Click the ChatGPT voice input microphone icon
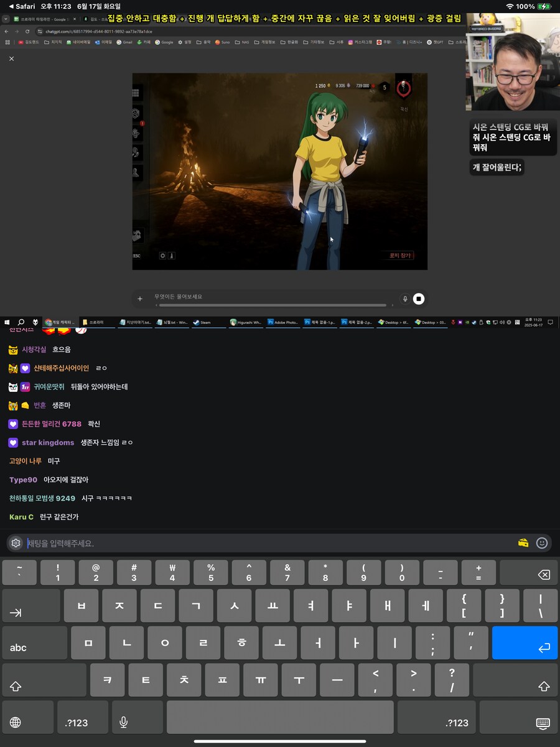 click(x=405, y=299)
